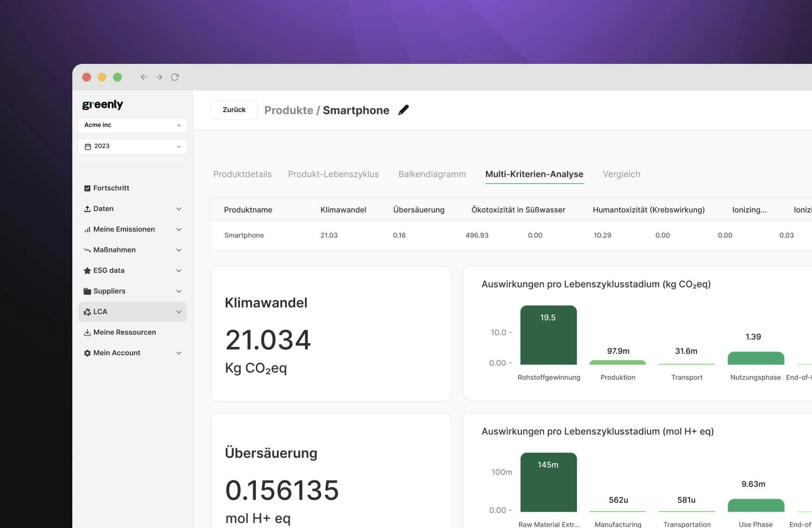Click the LCA recycle icon
812x528 pixels.
(87, 312)
